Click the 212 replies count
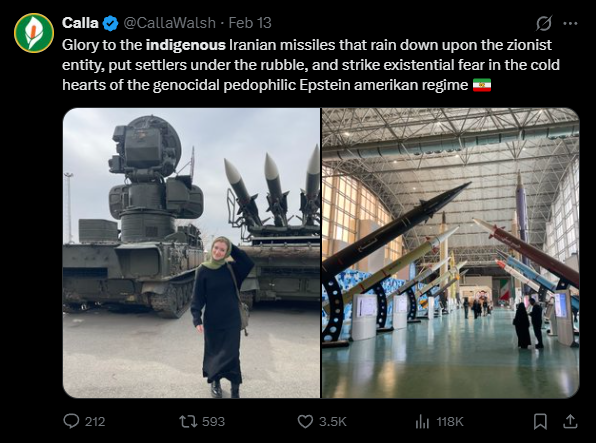596x443 pixels. pyautogui.click(x=95, y=421)
